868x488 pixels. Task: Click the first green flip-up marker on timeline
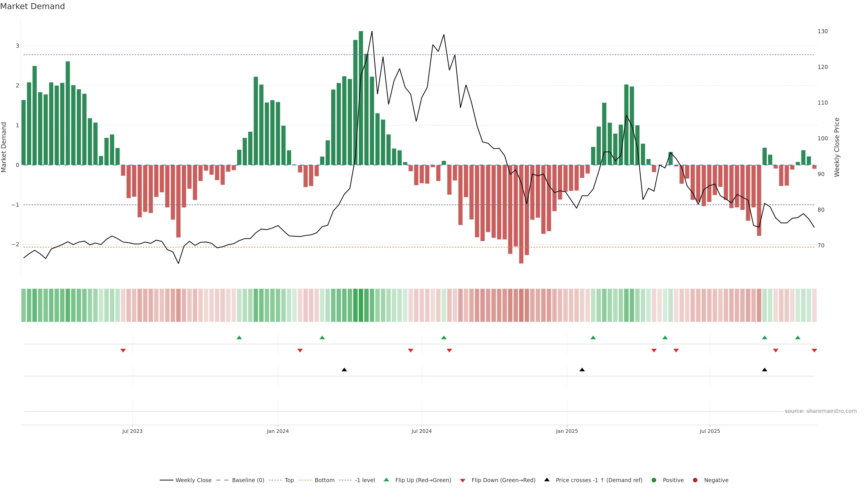coord(239,338)
